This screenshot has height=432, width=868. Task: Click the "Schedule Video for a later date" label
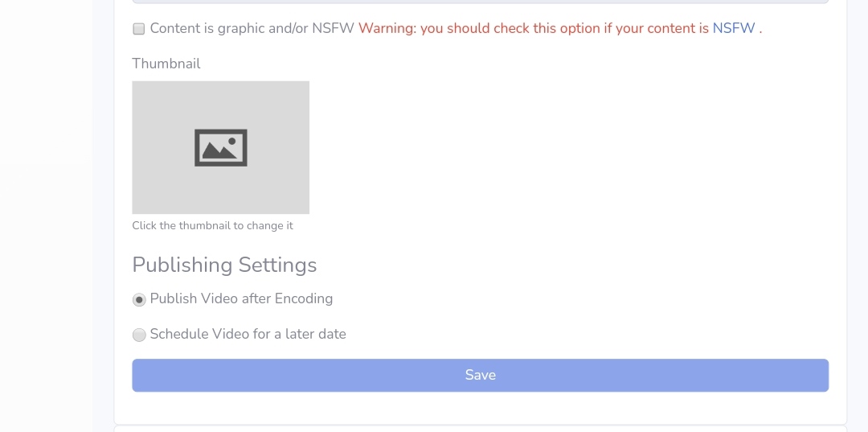(x=248, y=334)
